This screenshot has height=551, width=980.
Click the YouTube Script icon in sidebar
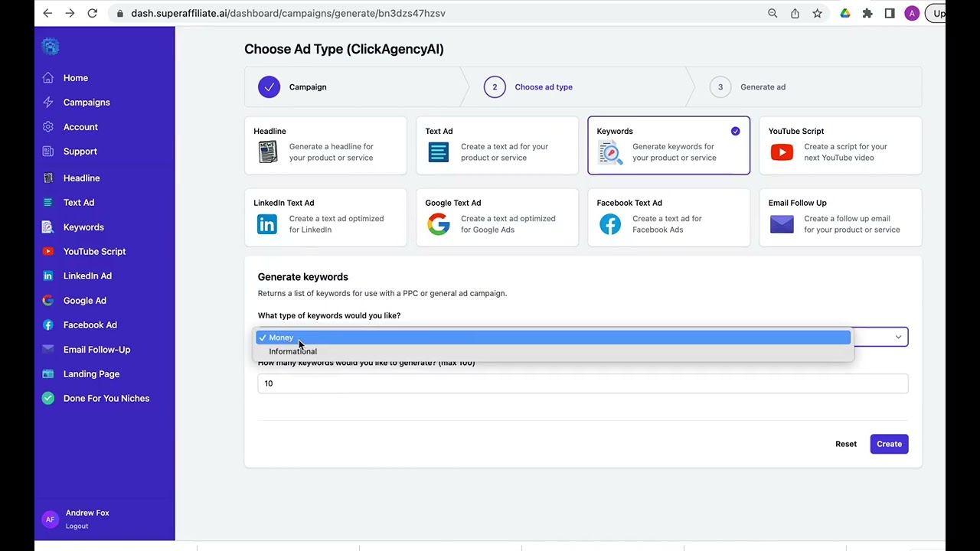tap(48, 252)
